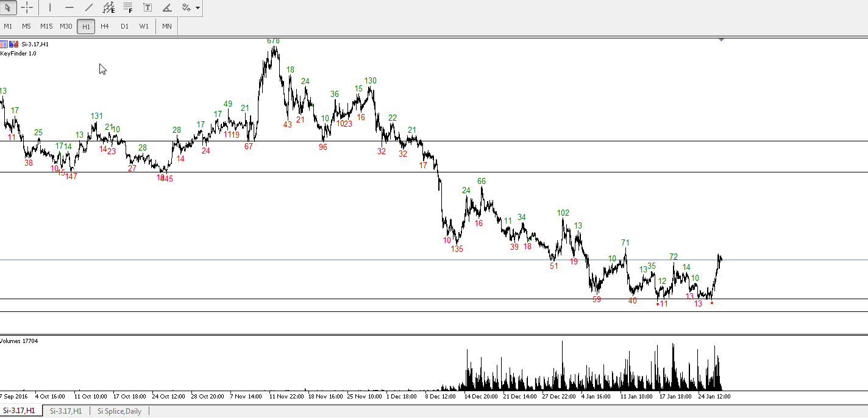Image resolution: width=868 pixels, height=418 pixels.
Task: Click the arrows objects icon
Action: tap(186, 8)
